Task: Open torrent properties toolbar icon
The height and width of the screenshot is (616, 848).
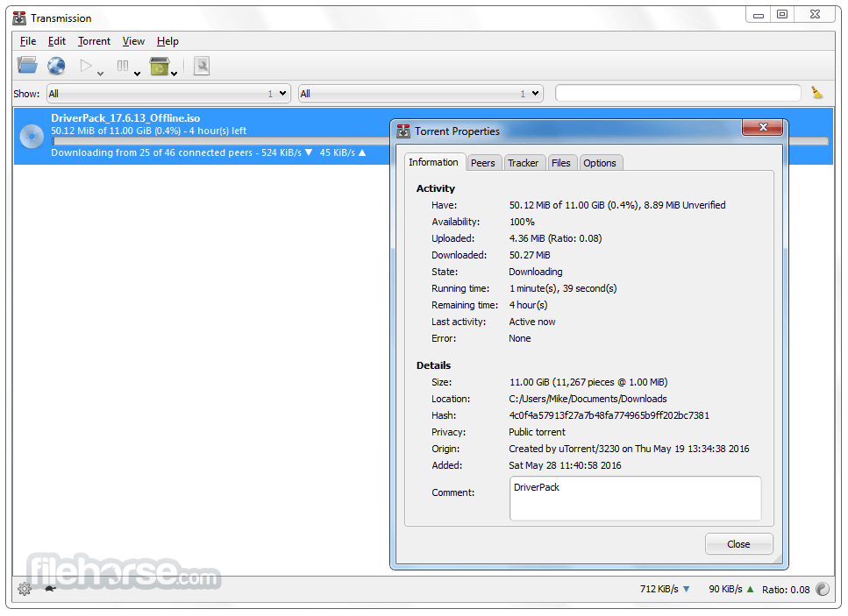Action: click(x=202, y=66)
